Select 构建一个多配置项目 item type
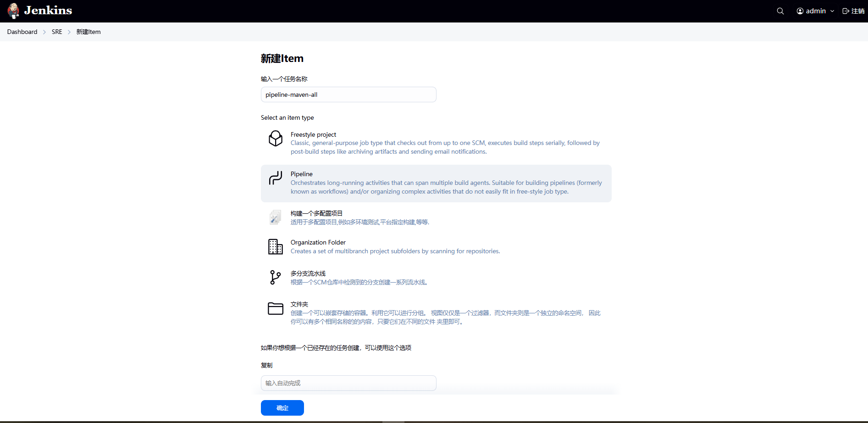The height and width of the screenshot is (423, 868). click(436, 217)
